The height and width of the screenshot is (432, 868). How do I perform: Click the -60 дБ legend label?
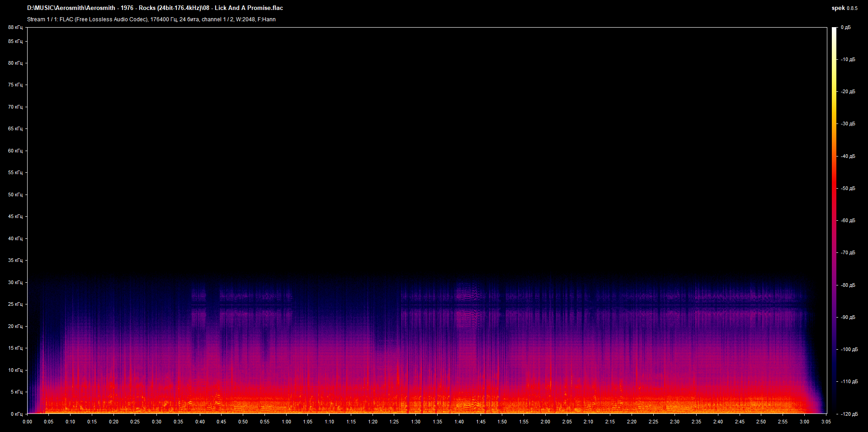click(848, 221)
